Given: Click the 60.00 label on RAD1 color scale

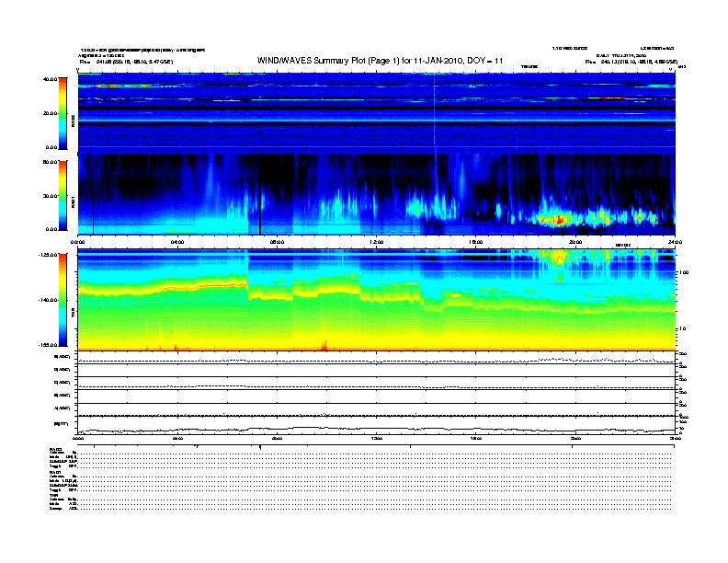Looking at the screenshot, I should coord(50,162).
